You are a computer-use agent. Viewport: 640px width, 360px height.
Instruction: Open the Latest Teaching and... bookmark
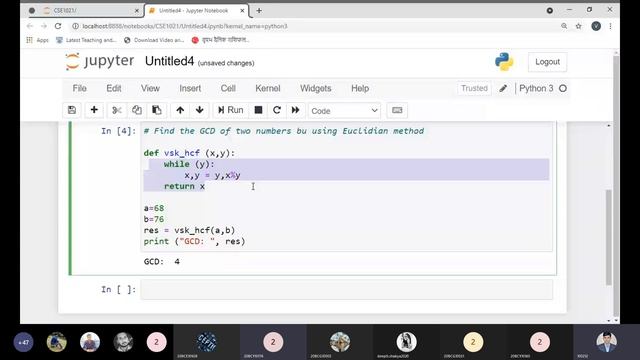pos(86,40)
